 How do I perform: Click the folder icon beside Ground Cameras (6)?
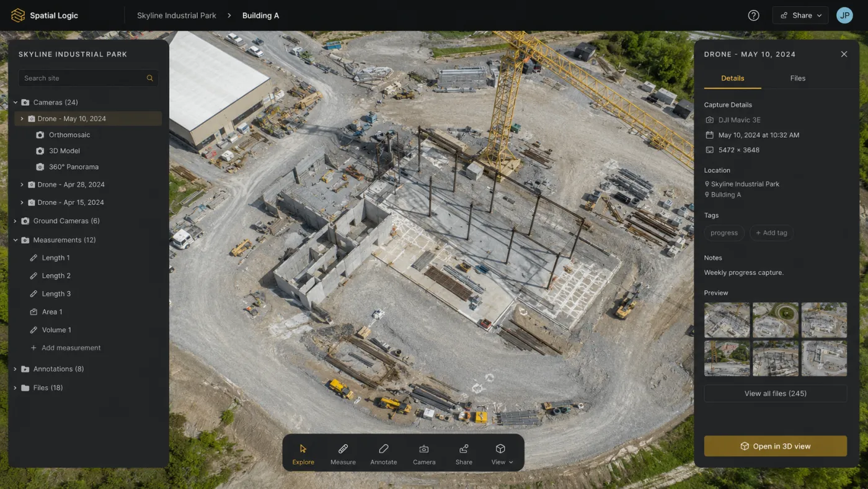25,221
